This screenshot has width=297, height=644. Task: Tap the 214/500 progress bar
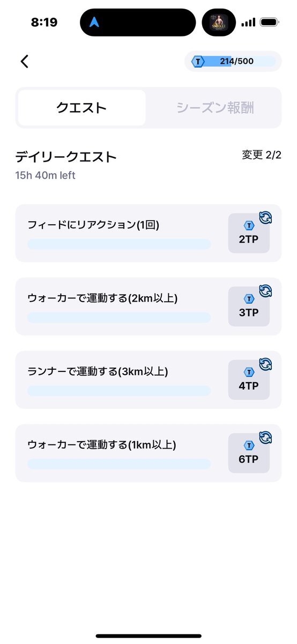[x=233, y=61]
